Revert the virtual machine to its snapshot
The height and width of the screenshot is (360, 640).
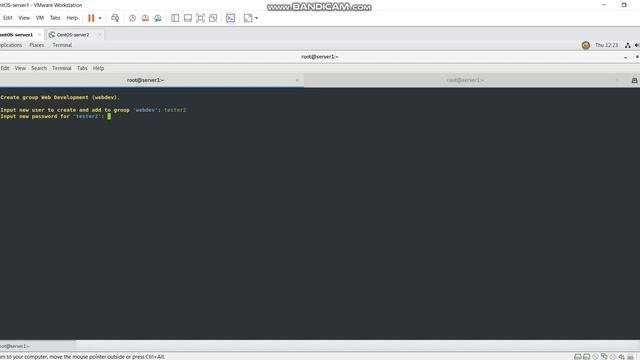click(145, 18)
